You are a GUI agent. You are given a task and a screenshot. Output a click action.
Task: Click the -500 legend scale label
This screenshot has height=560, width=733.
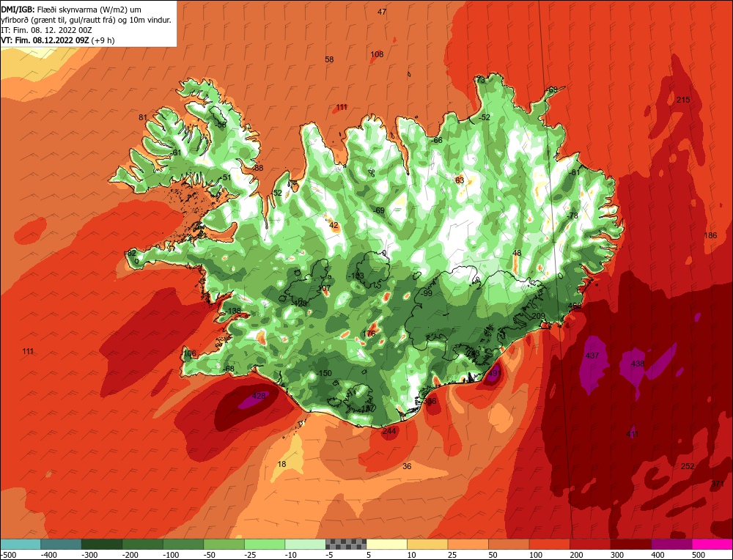(10, 555)
